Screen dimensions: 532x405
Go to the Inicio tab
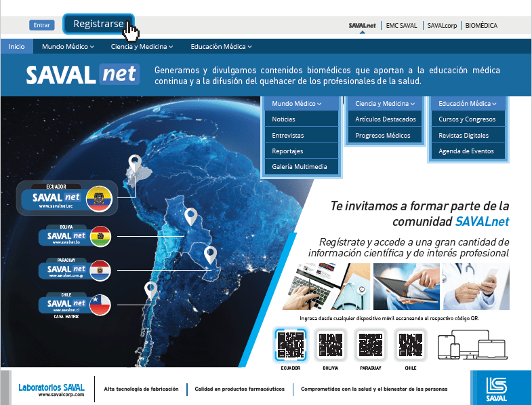(x=17, y=47)
